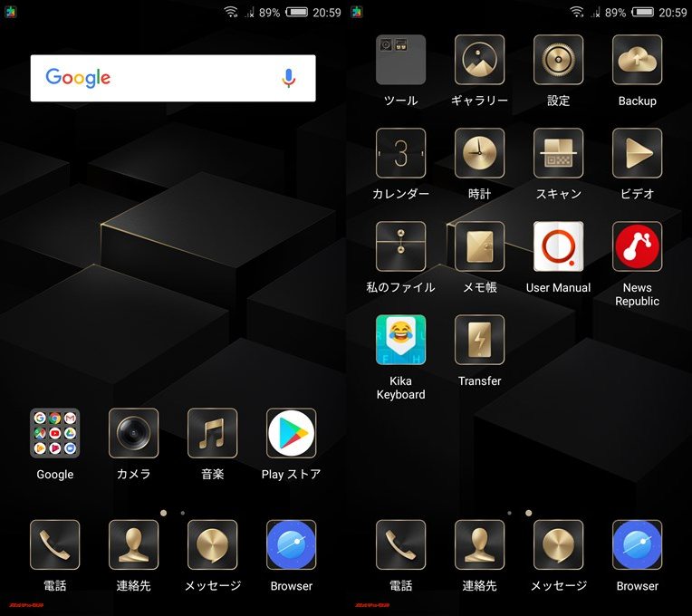
Task: Open 私のファイル file manager
Action: pyautogui.click(x=400, y=246)
